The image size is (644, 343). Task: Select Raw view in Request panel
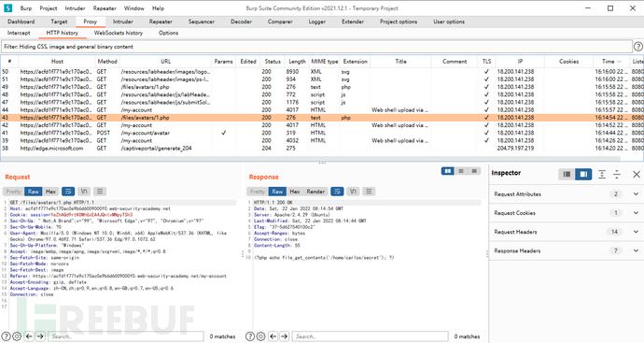[34, 192]
